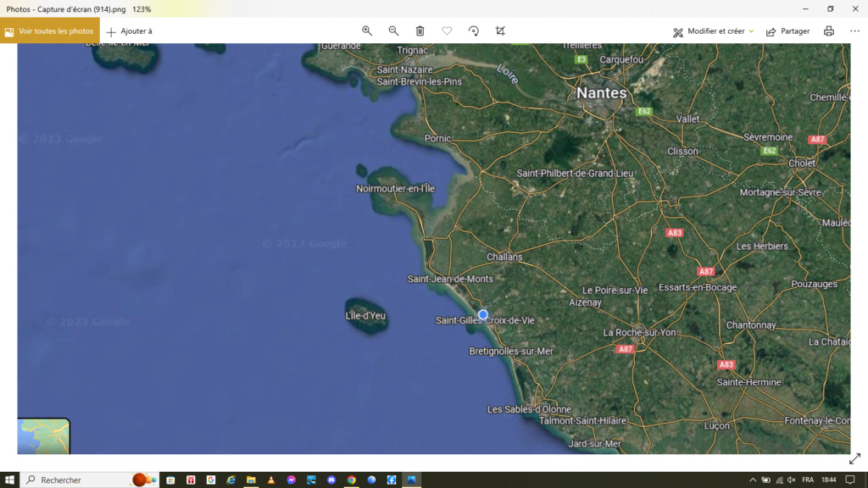Open the Windows Start menu

pyautogui.click(x=9, y=480)
